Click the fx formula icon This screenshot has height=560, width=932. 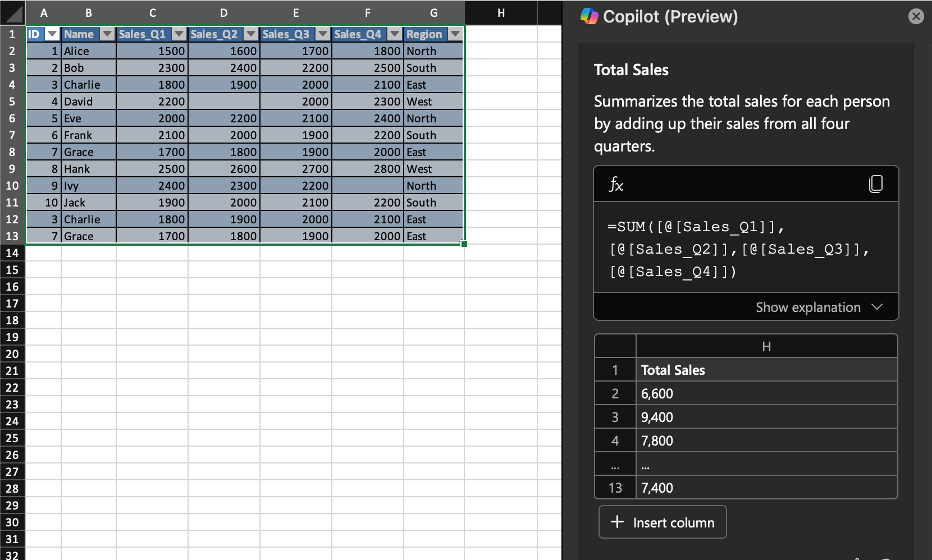coord(616,184)
